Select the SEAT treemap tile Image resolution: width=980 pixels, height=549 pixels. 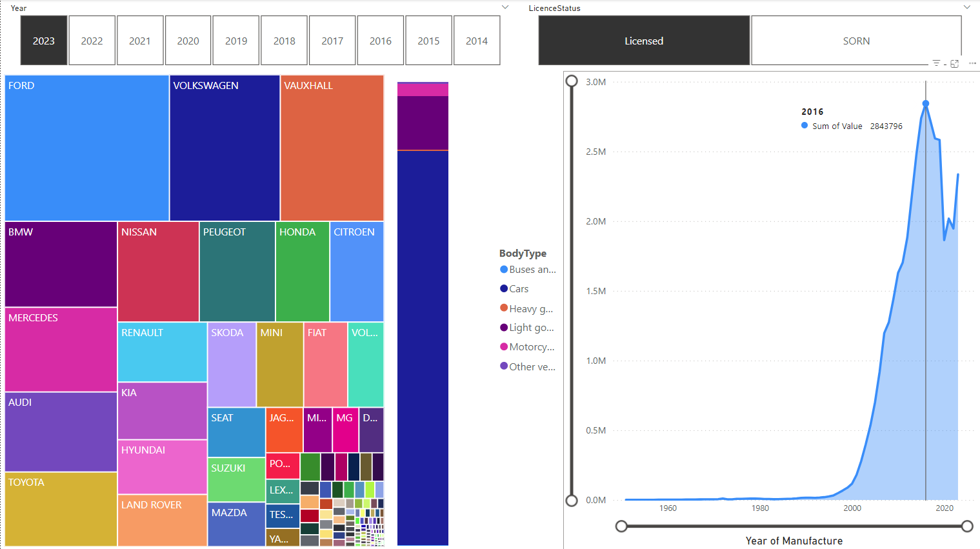tap(237, 432)
